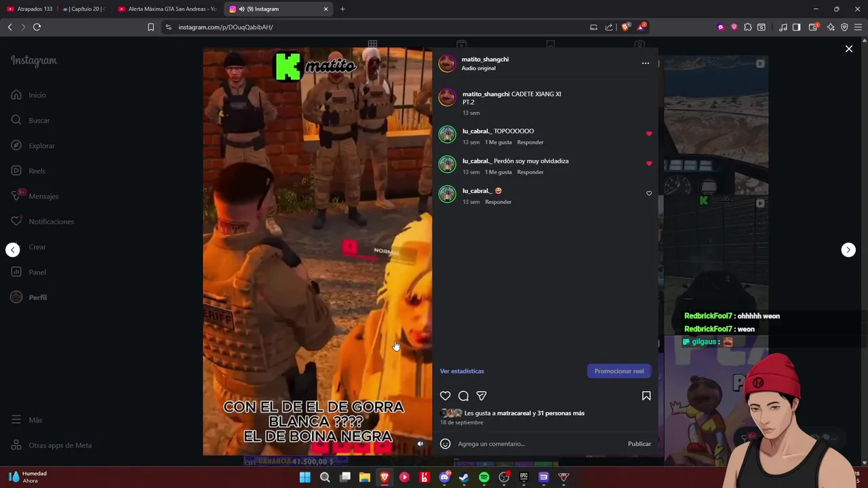This screenshot has height=488, width=868.
Task: Open Discord from the taskbar
Action: tap(444, 477)
